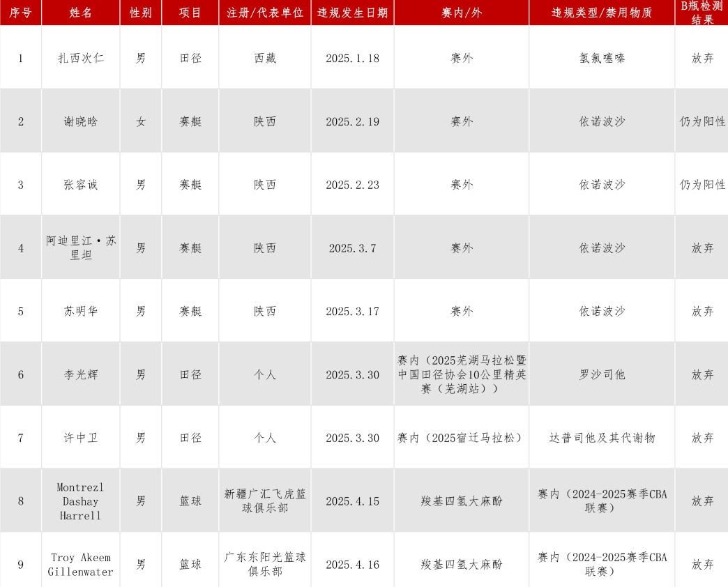Select the name cell 许中卫
This screenshot has height=587, width=728.
point(81,438)
